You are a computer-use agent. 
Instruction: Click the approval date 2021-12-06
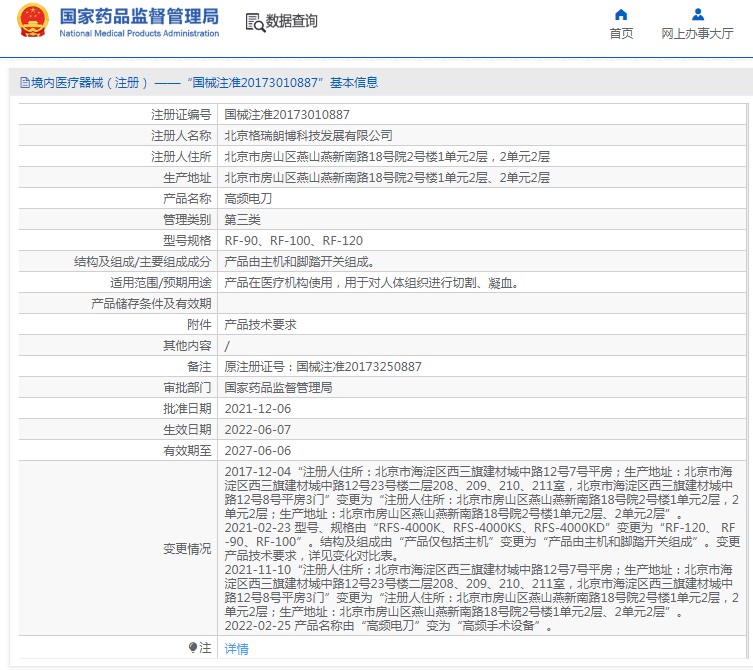click(257, 409)
